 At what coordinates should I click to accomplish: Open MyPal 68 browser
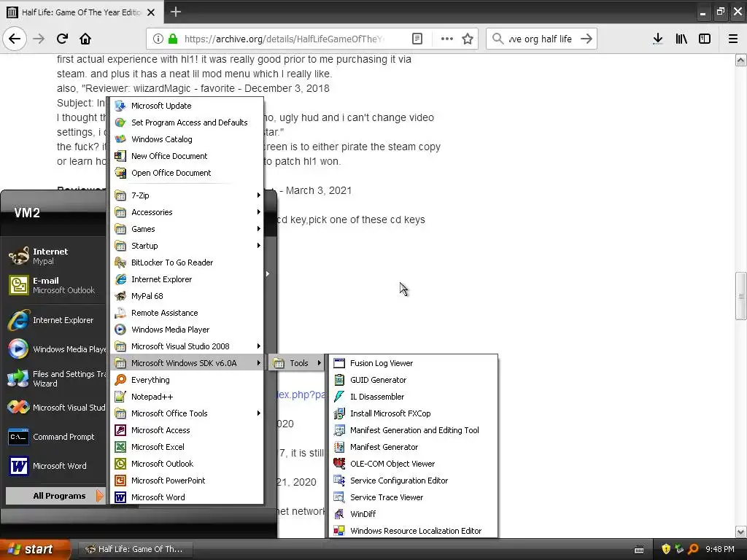tap(187, 296)
